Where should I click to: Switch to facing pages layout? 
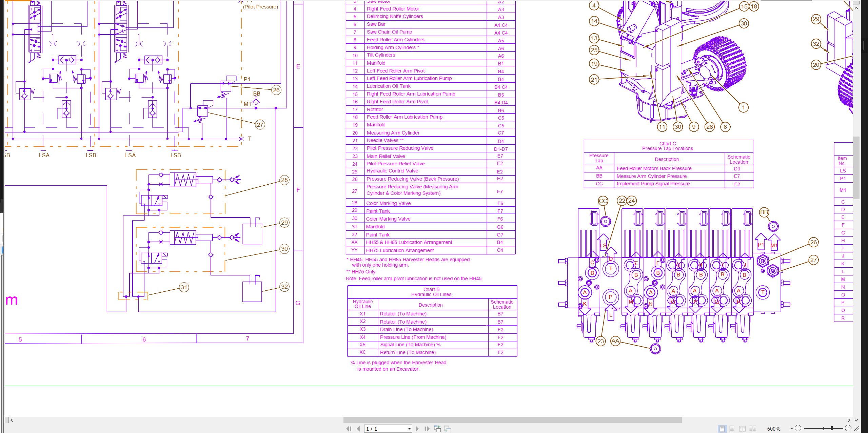pyautogui.click(x=742, y=429)
